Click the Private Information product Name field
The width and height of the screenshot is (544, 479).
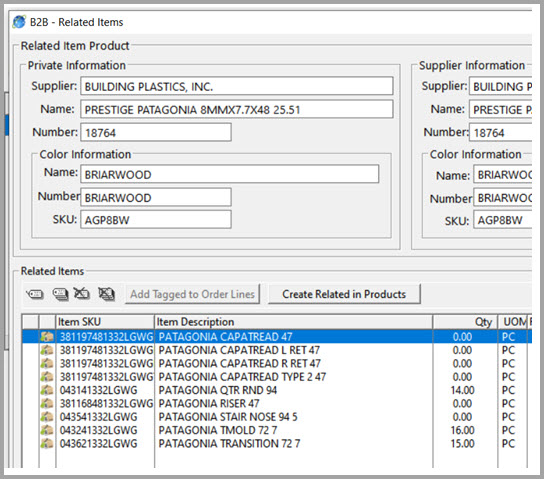[237, 109]
